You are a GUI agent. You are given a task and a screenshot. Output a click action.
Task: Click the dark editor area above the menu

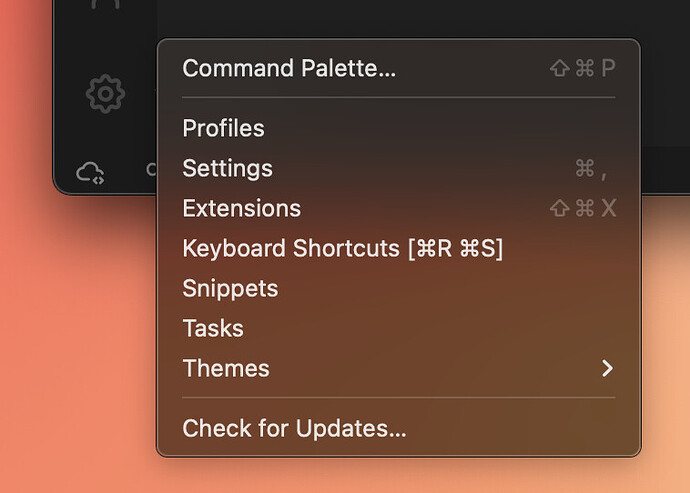click(422, 18)
